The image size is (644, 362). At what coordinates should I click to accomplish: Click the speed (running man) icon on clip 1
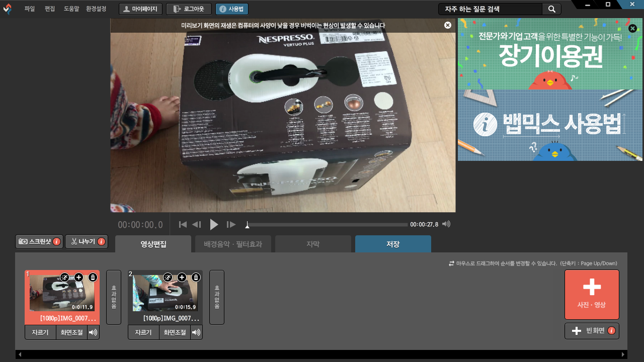[x=64, y=277]
